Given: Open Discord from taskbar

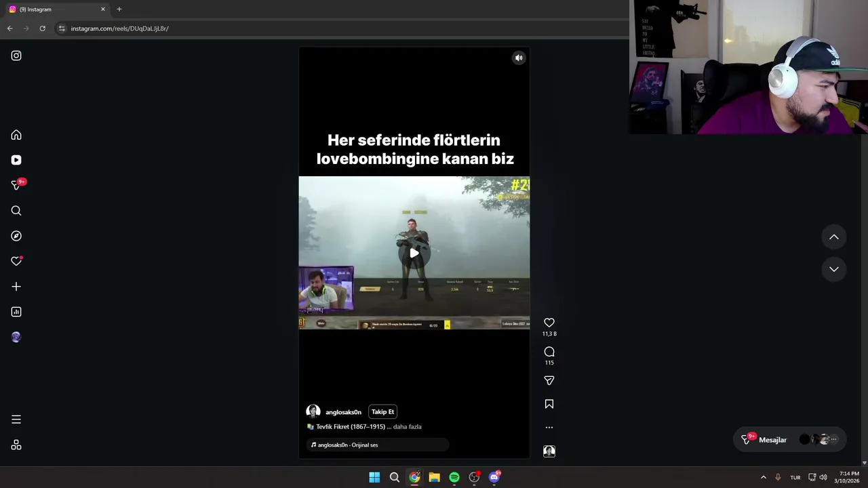Looking at the screenshot, I should click(494, 478).
